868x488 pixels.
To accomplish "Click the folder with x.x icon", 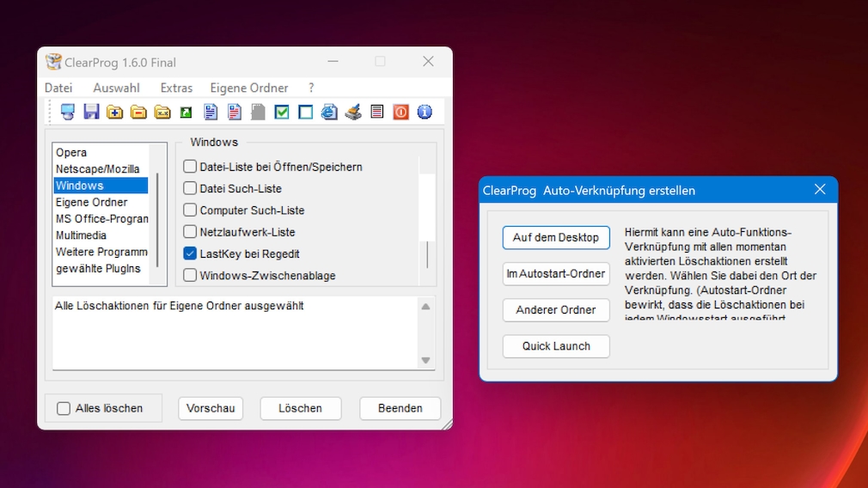I will tap(162, 112).
